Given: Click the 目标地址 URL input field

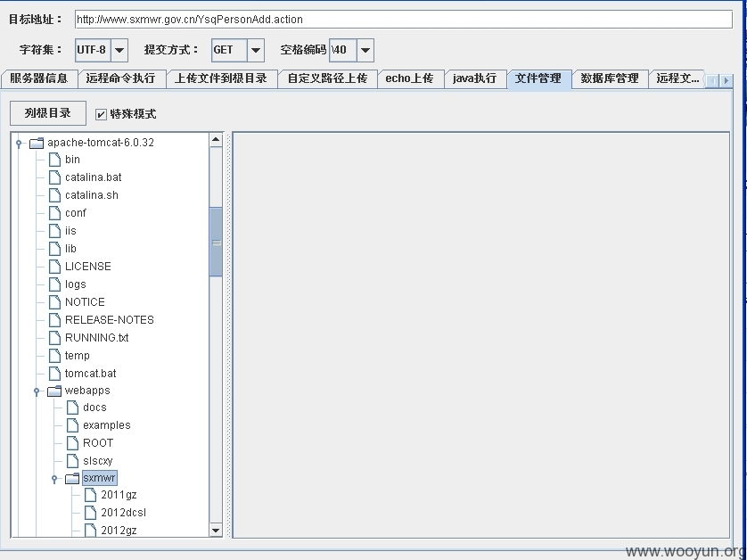Looking at the screenshot, I should [x=404, y=20].
